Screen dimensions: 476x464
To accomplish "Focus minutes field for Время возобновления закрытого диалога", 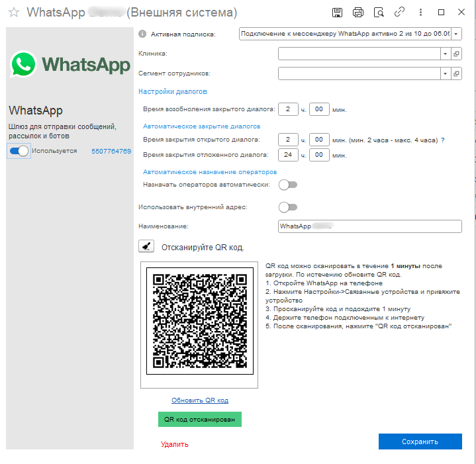I will tap(319, 109).
